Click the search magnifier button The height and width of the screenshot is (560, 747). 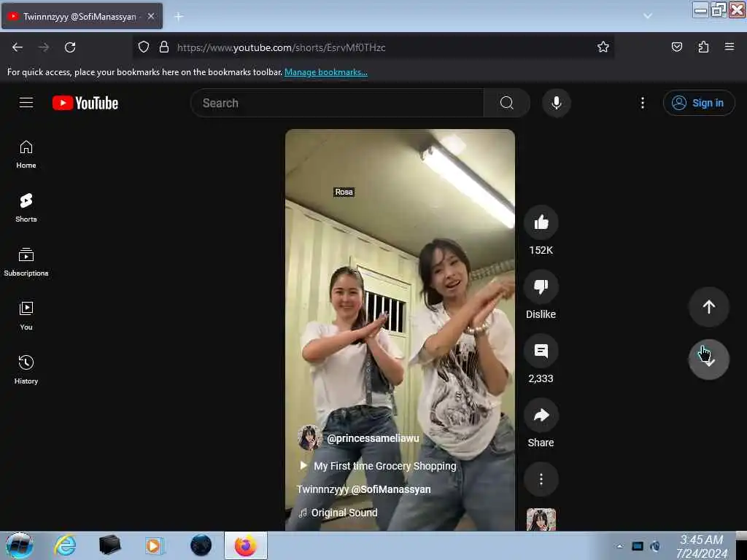pyautogui.click(x=507, y=103)
